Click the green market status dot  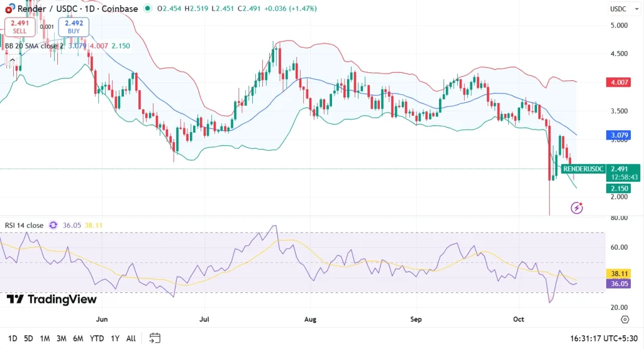point(147,9)
